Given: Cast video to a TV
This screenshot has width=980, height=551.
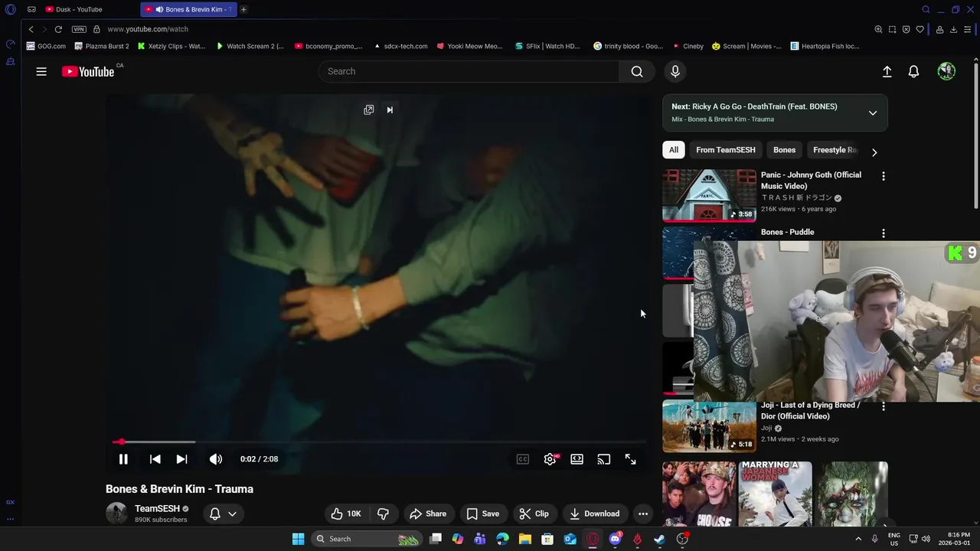Looking at the screenshot, I should pyautogui.click(x=604, y=459).
